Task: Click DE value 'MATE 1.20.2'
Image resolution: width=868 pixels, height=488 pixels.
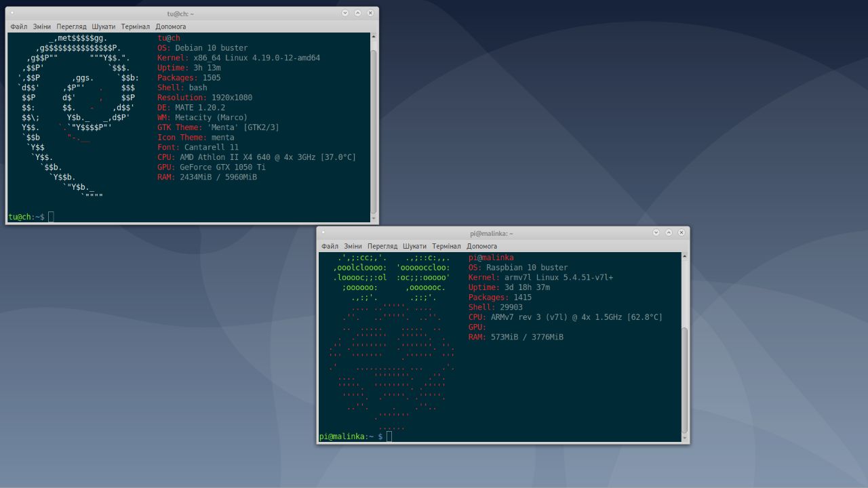Action: 200,108
